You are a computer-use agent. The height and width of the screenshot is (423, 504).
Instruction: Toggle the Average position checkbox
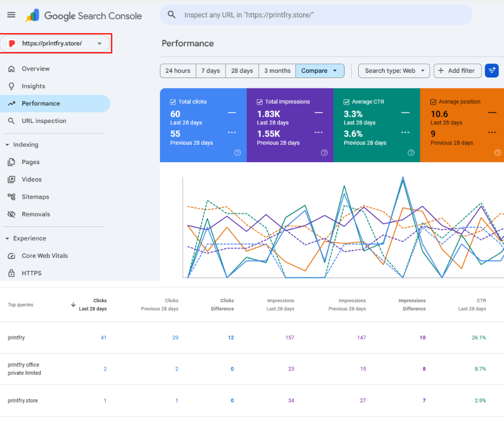[433, 102]
